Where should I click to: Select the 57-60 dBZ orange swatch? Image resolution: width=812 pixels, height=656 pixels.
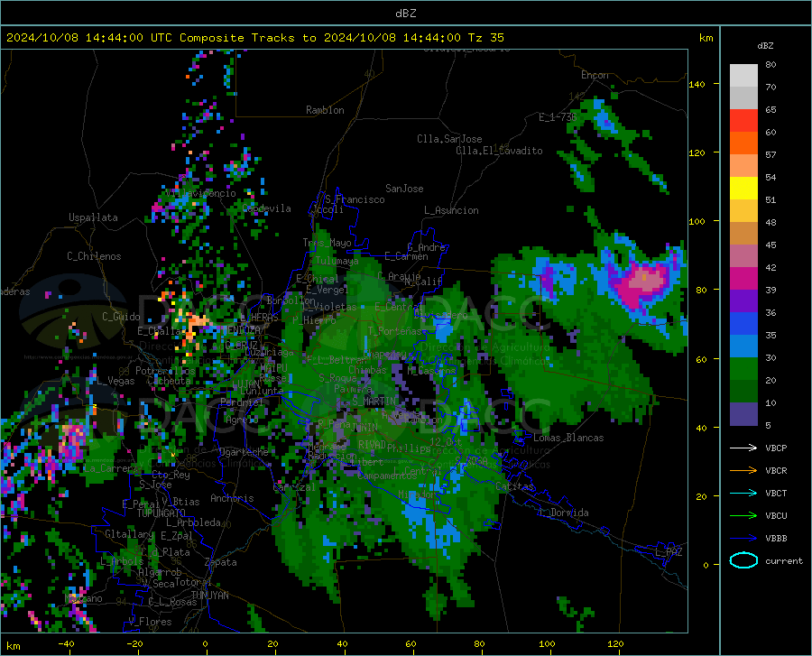[x=743, y=143]
